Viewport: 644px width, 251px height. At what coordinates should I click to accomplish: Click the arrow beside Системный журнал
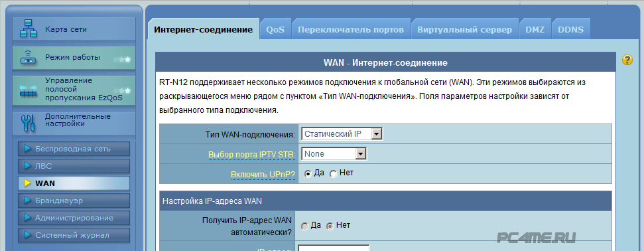tap(27, 235)
